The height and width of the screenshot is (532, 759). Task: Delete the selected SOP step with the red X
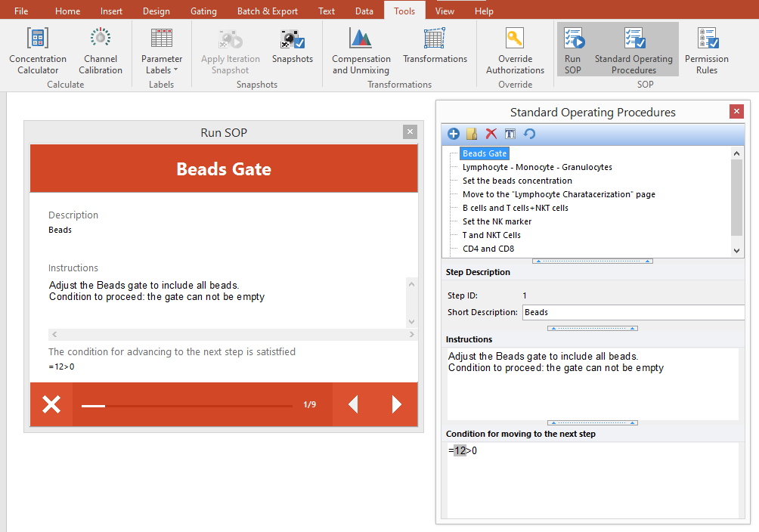click(491, 134)
